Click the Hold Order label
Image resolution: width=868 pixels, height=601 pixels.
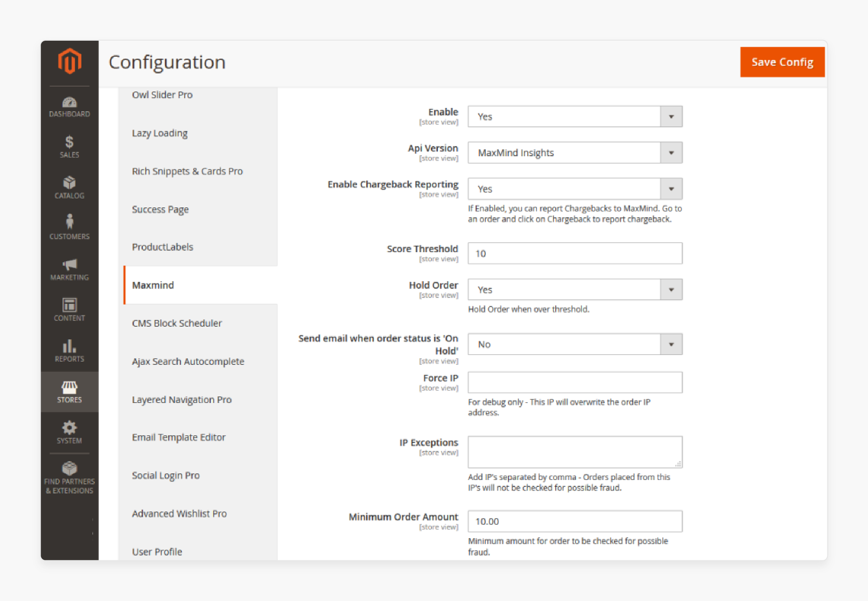point(433,285)
